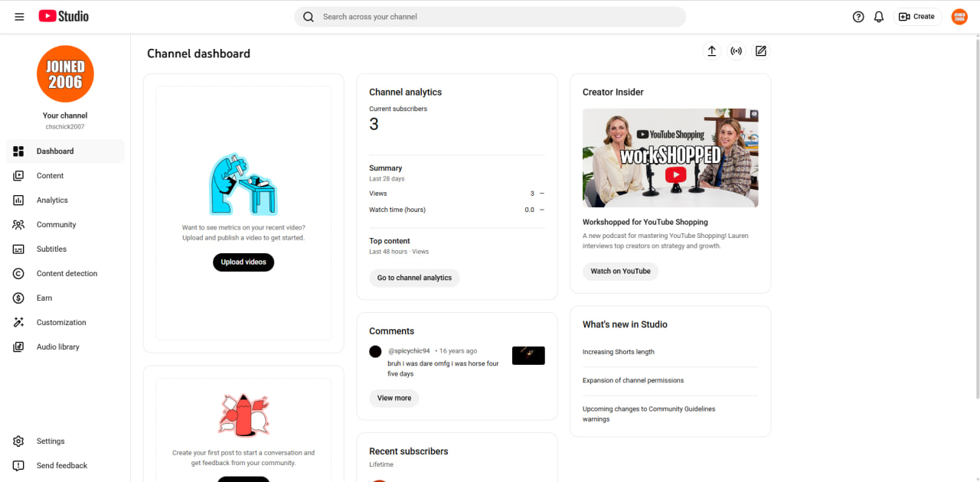Open the account avatar menu
Image resolution: width=980 pixels, height=482 pixels.
(959, 17)
